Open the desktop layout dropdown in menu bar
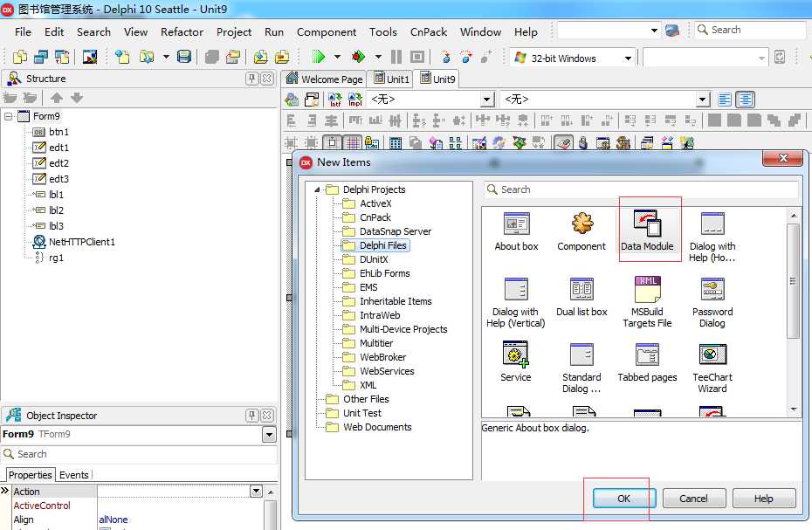 coord(654,31)
